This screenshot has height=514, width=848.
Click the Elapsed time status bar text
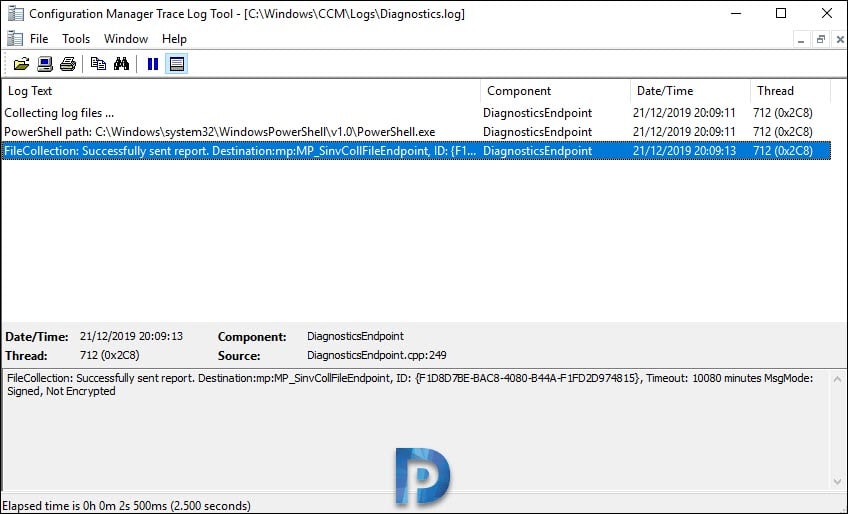pyautogui.click(x=127, y=505)
